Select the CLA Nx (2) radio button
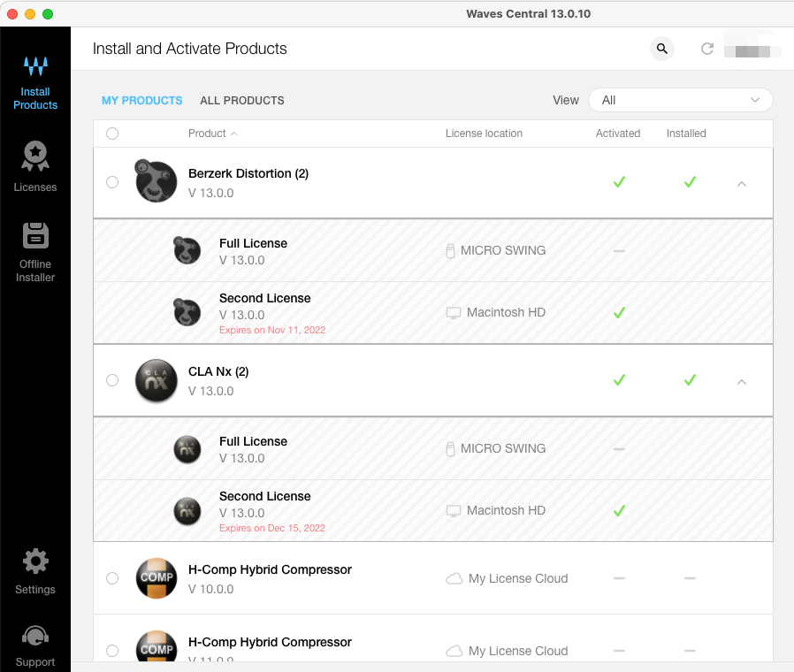 point(112,380)
